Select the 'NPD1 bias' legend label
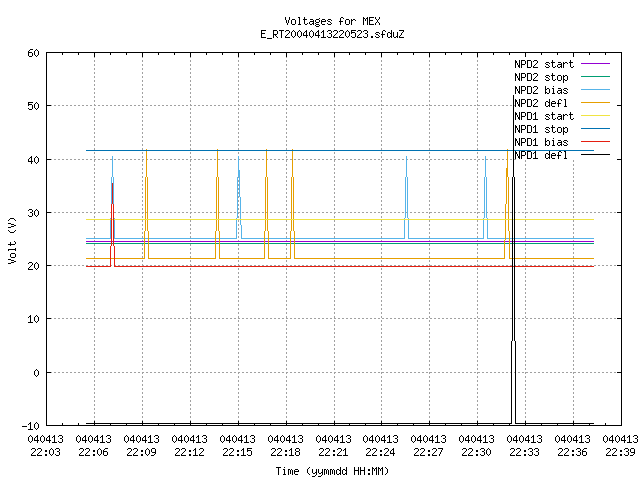The height and width of the screenshot is (480, 640). pos(541,142)
